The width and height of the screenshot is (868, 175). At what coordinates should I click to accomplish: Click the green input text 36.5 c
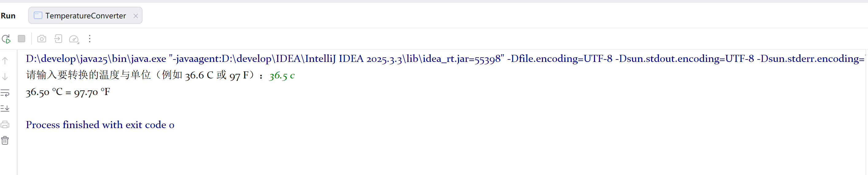pyautogui.click(x=282, y=75)
